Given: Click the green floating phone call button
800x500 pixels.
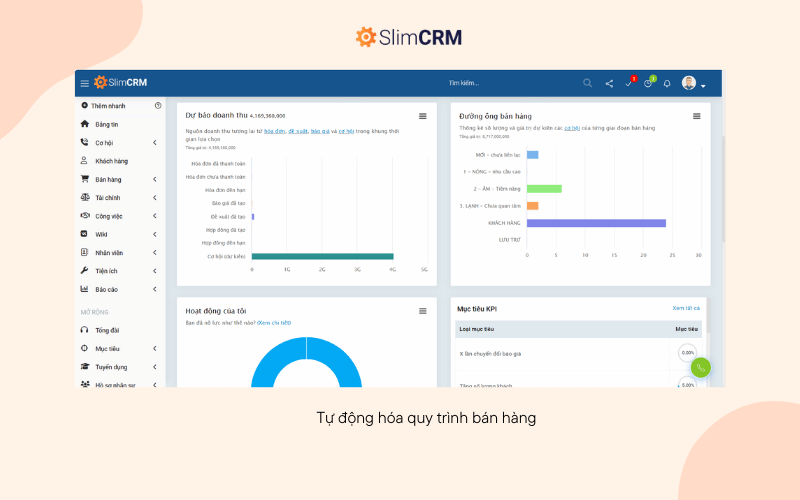Looking at the screenshot, I should tap(701, 367).
